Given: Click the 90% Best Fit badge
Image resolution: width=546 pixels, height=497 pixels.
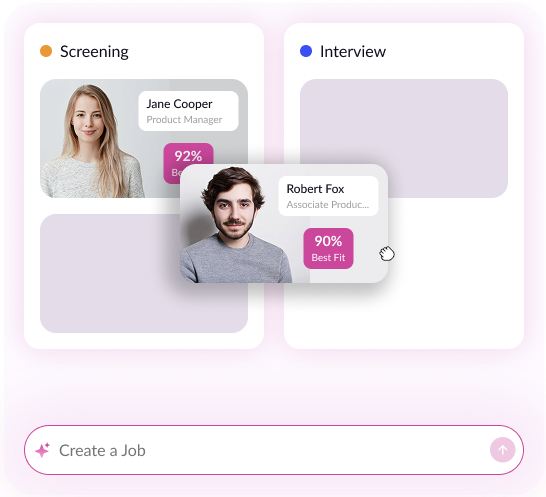Looking at the screenshot, I should (x=328, y=248).
